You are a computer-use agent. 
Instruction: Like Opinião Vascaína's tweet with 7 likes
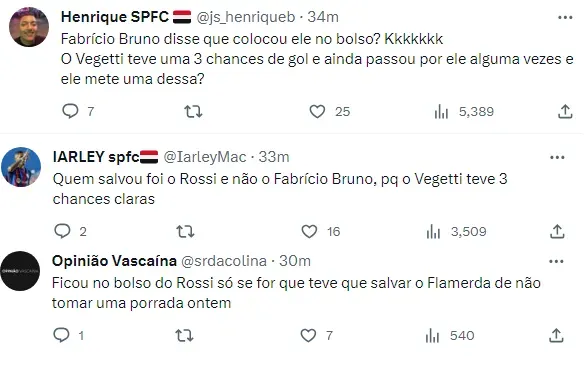click(x=308, y=335)
